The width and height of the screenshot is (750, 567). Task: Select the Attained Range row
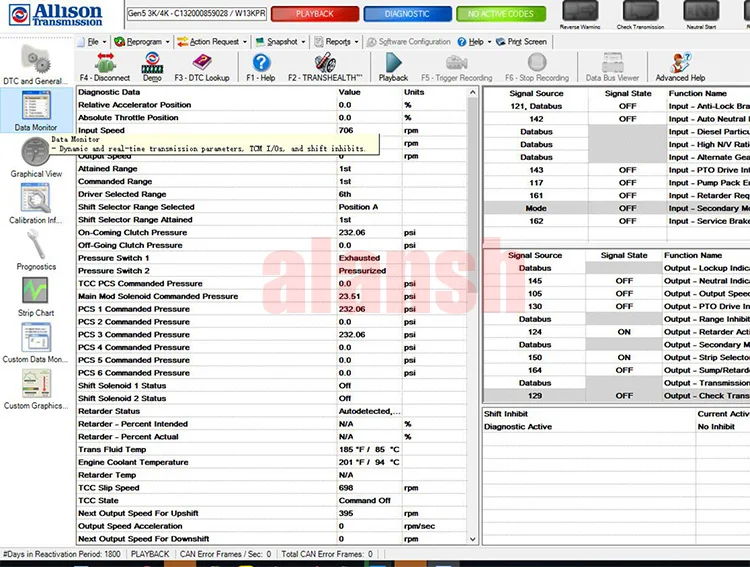[272, 168]
